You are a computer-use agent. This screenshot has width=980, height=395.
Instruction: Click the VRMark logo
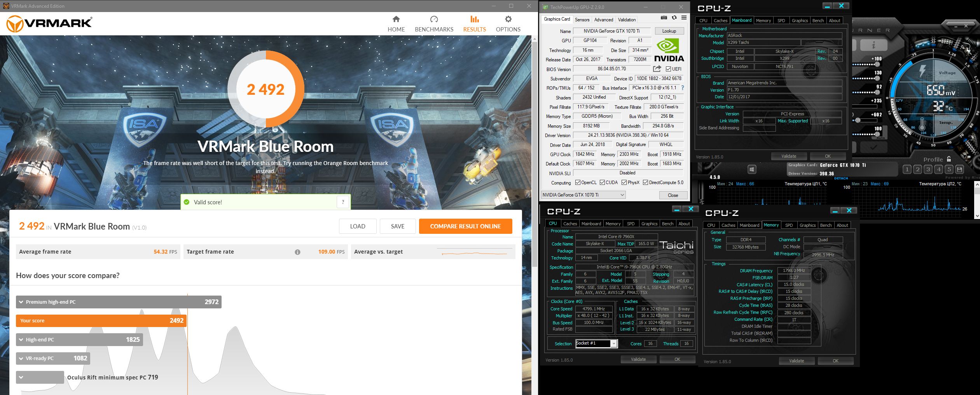(x=49, y=23)
